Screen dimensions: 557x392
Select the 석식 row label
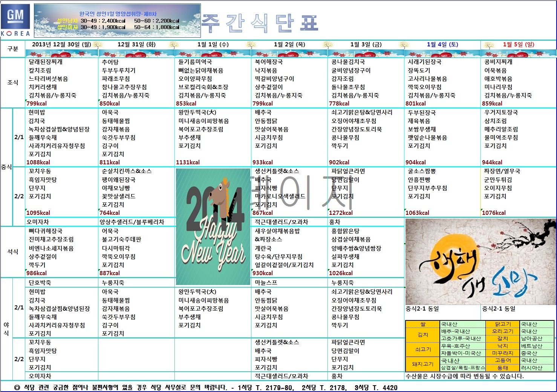point(13,252)
